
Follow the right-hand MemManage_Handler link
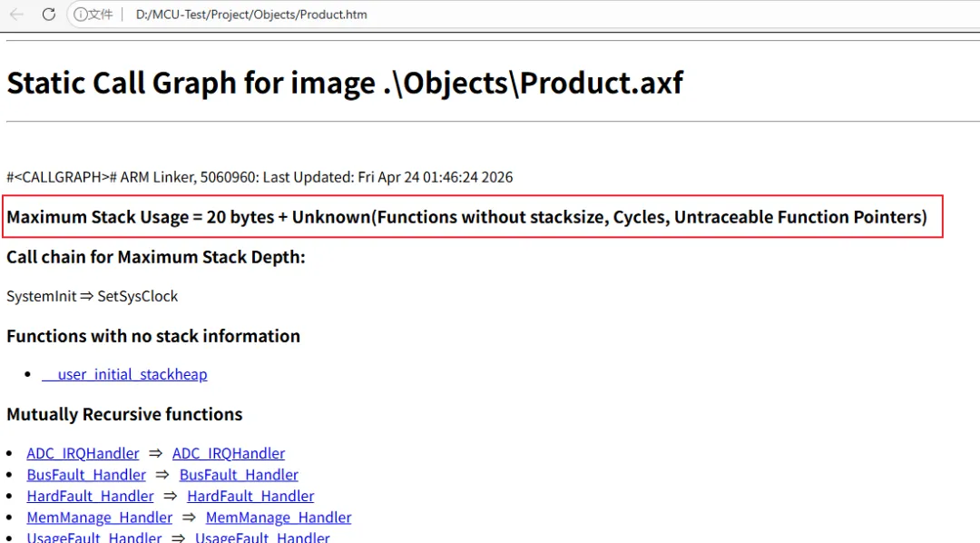[x=279, y=518]
